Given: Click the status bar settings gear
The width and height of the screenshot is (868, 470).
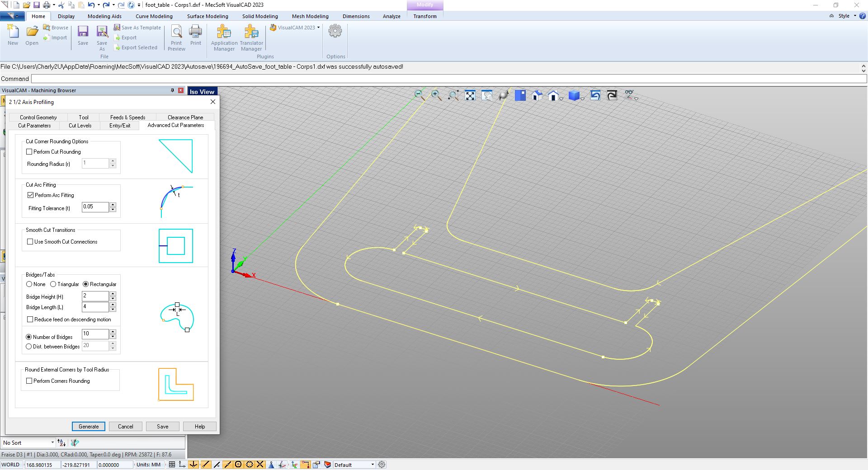Looking at the screenshot, I should pos(382,465).
